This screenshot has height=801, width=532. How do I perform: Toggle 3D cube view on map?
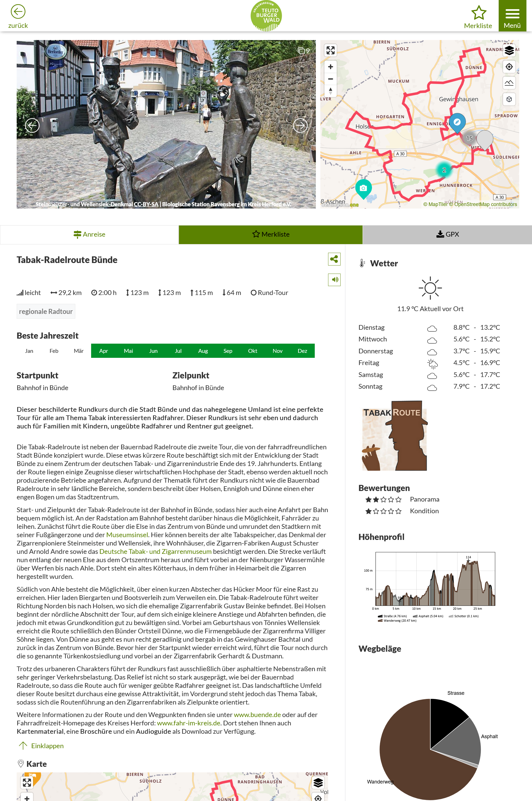click(509, 99)
